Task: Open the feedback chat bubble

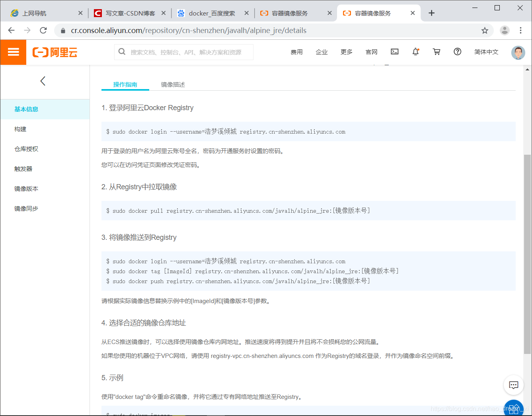Action: [x=514, y=385]
